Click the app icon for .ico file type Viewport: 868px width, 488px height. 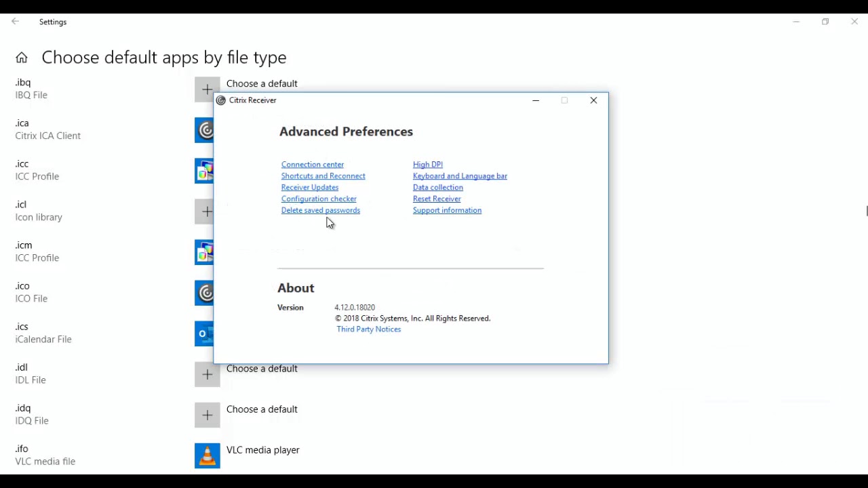pyautogui.click(x=204, y=293)
